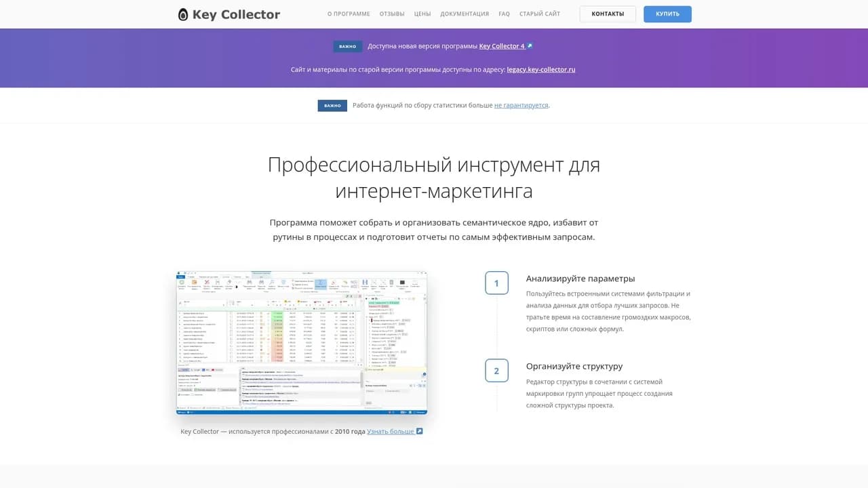Click the ВАЖНО badge in the purple banner
This screenshot has width=868, height=488.
pos(347,46)
